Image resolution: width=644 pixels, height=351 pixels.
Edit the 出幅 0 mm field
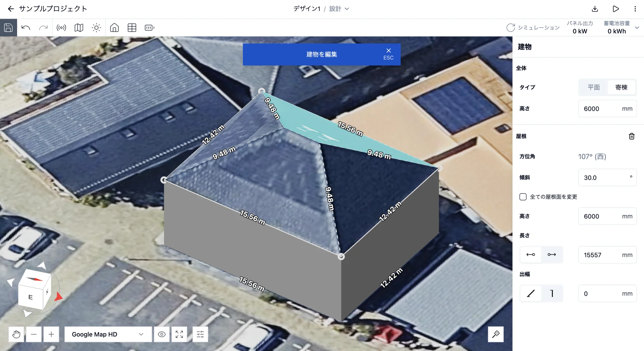(607, 294)
